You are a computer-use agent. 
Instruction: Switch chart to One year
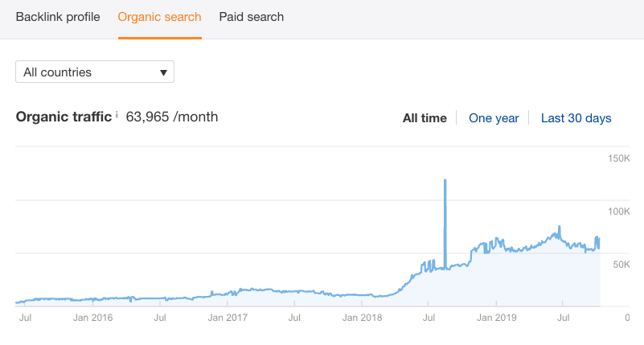(494, 118)
